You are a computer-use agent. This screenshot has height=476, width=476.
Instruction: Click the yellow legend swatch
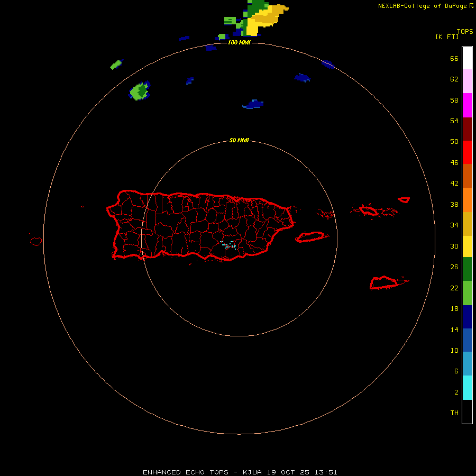pyautogui.click(x=467, y=246)
